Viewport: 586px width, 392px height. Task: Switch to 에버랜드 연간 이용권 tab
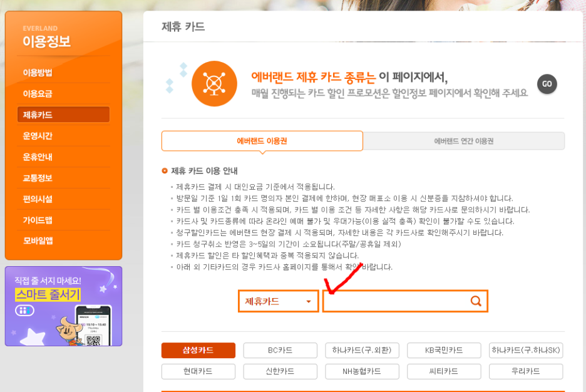click(463, 141)
